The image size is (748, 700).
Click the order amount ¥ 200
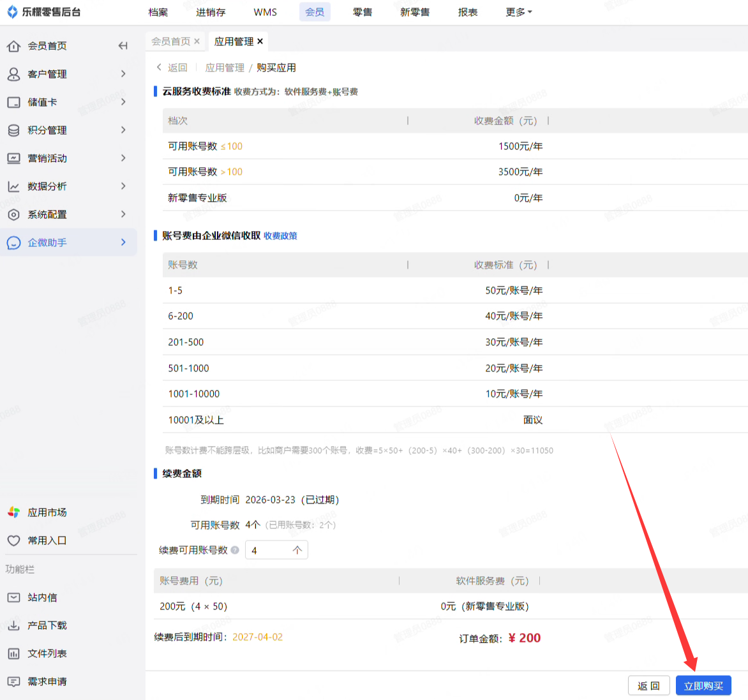(x=525, y=638)
